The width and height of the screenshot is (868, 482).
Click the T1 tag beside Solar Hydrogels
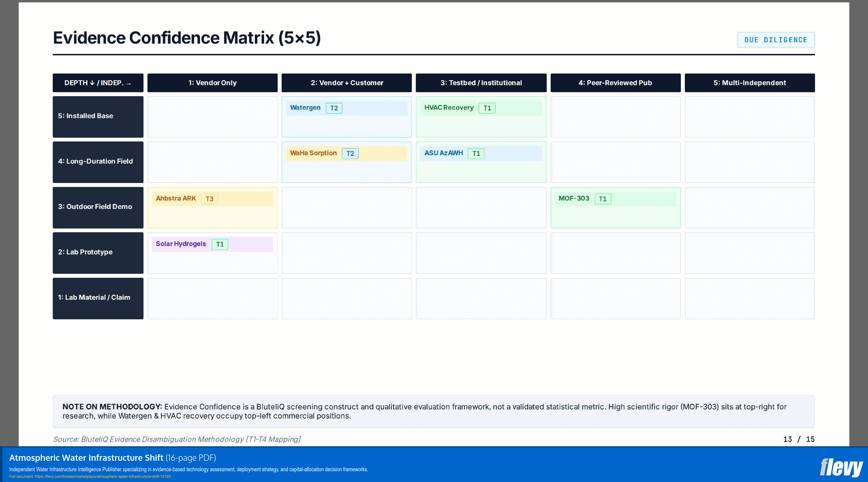pos(220,244)
